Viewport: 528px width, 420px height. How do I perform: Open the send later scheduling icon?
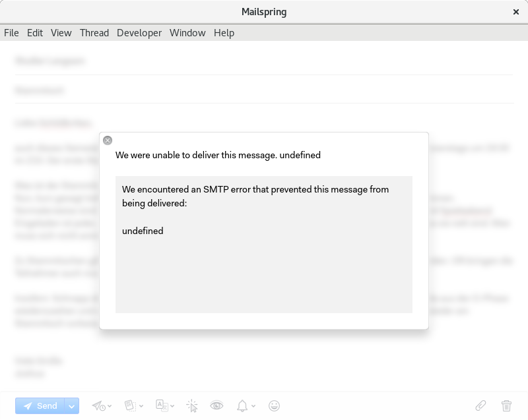coord(102,406)
